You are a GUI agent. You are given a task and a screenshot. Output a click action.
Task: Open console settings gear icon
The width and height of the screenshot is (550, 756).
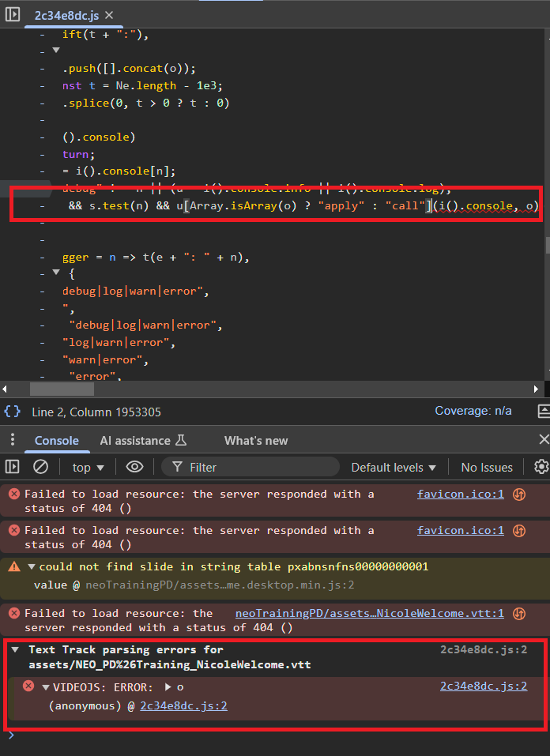[541, 467]
